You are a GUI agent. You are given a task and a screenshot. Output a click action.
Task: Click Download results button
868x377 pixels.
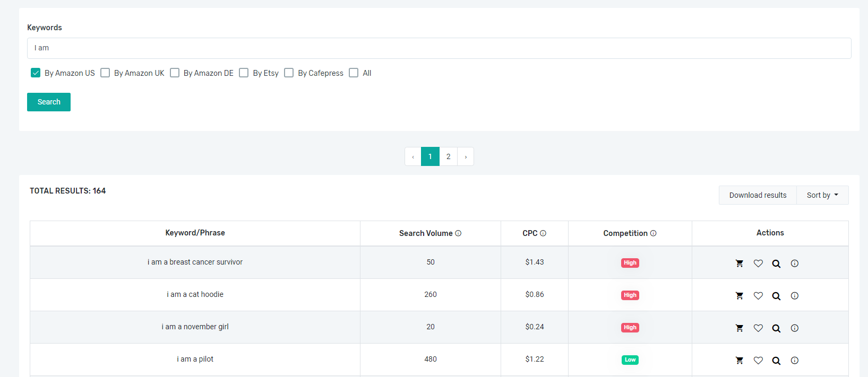click(x=758, y=195)
